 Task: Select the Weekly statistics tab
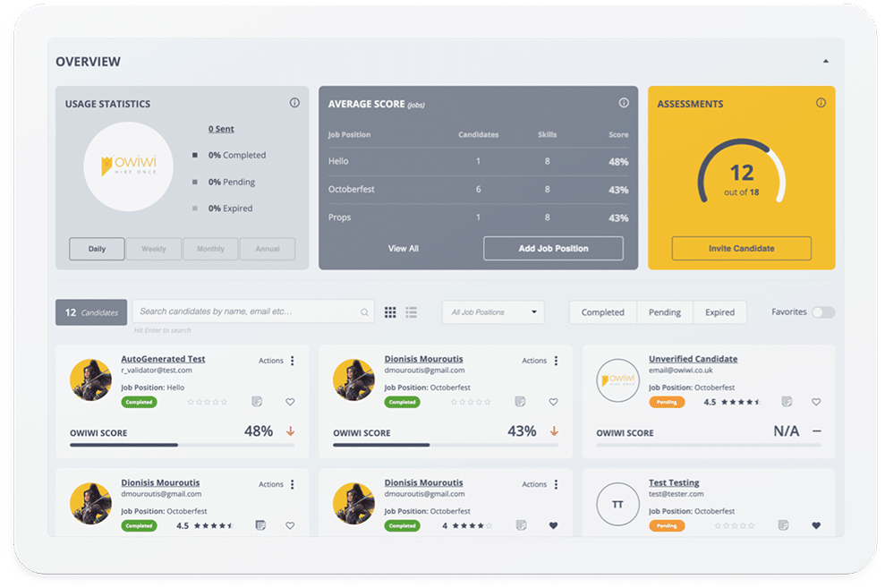(154, 249)
